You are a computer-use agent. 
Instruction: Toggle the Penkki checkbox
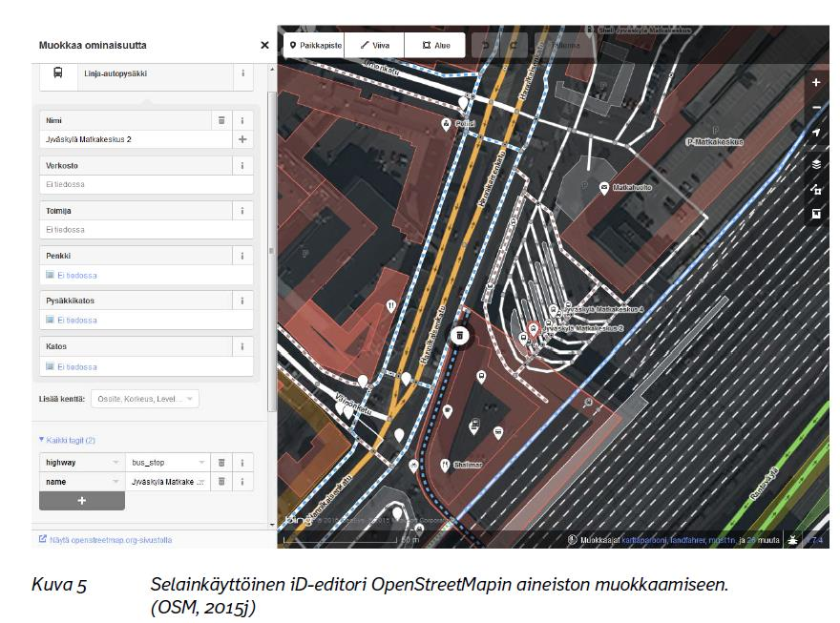(x=50, y=275)
